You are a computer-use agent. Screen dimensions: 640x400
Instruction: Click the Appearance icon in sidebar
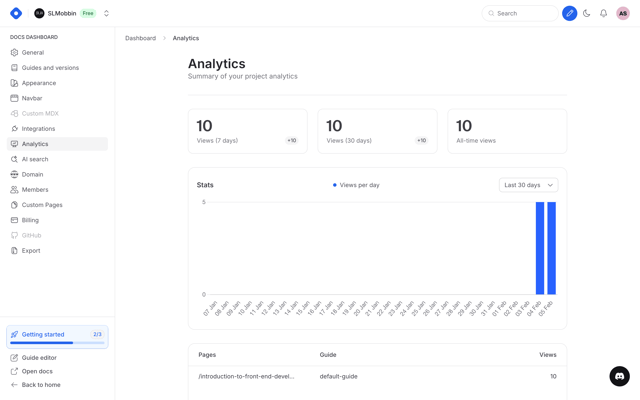pos(14,83)
